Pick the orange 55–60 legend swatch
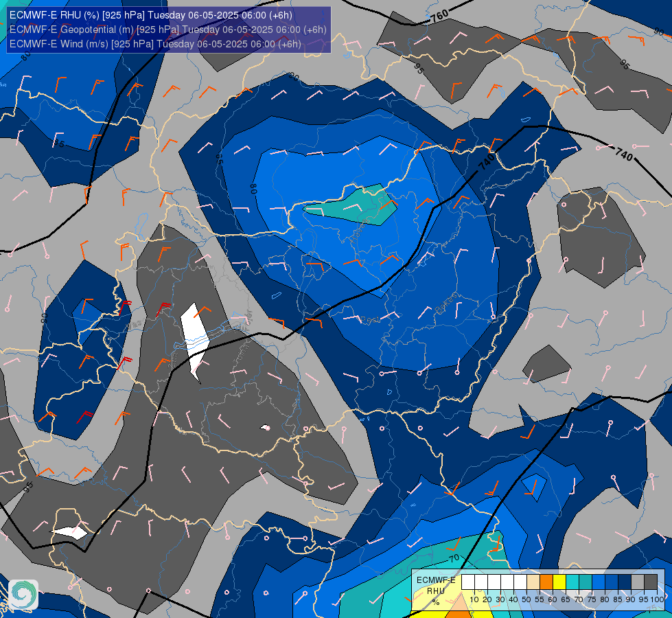Screen dimensions: 672x618 pyautogui.click(x=546, y=582)
